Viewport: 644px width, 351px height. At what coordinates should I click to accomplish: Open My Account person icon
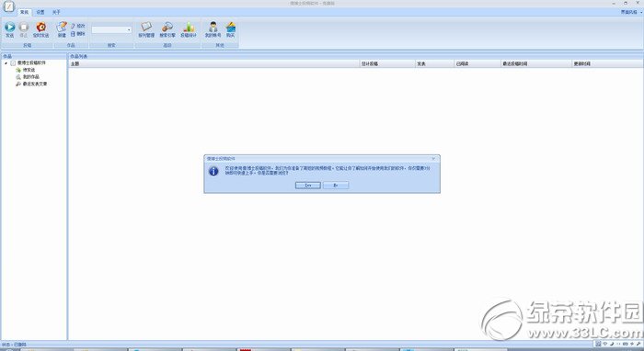coord(213,30)
